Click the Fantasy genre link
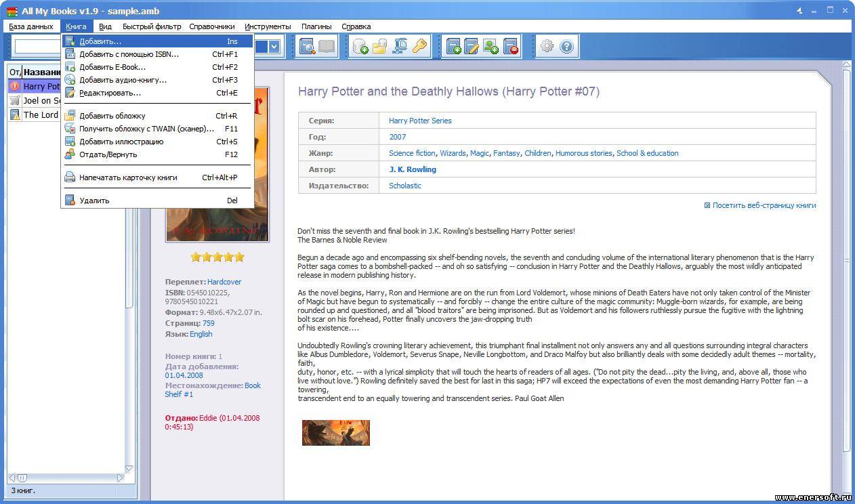The width and height of the screenshot is (855, 504). pyautogui.click(x=507, y=153)
